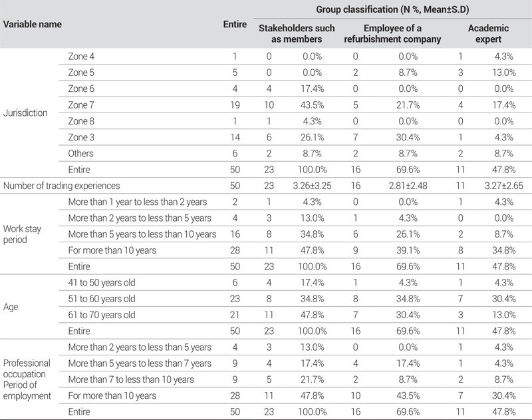Click the "Stakeholders such as members" column header
This screenshot has width=532, height=420.
pos(296,34)
